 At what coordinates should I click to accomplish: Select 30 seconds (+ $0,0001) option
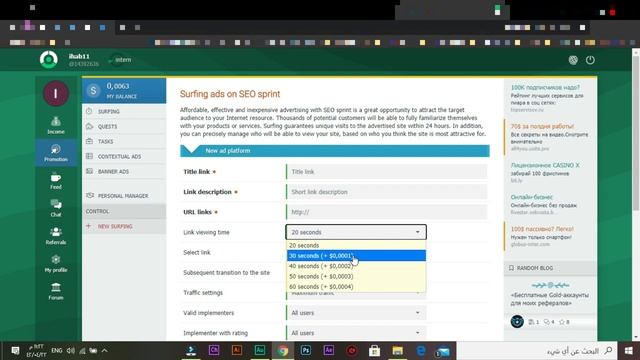pyautogui.click(x=356, y=256)
